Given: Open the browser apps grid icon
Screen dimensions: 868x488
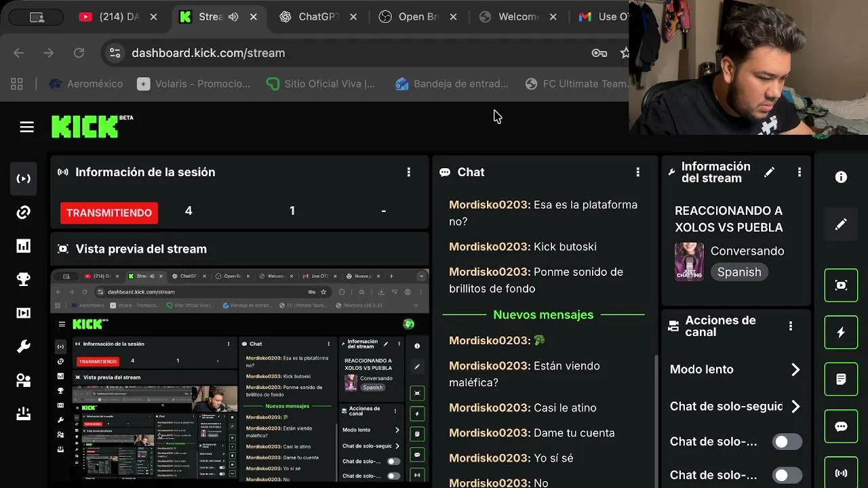Looking at the screenshot, I should point(17,84).
